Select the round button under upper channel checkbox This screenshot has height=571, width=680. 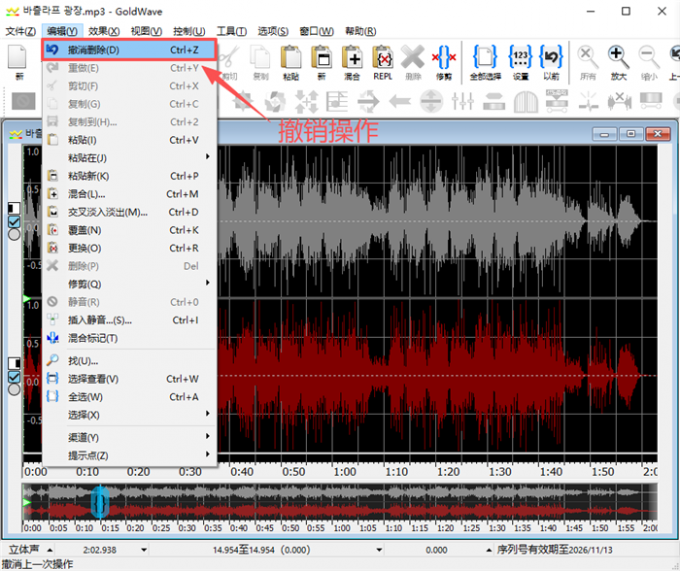(14, 234)
